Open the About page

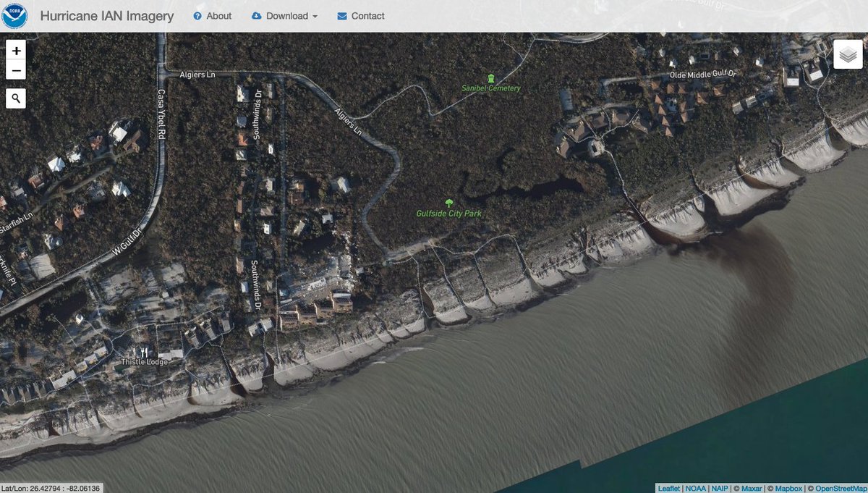[x=213, y=16]
